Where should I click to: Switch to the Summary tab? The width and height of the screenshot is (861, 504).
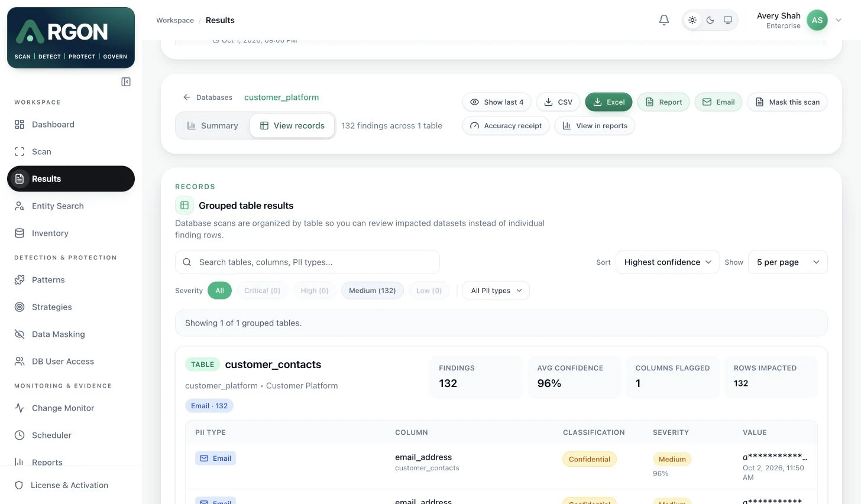(212, 126)
